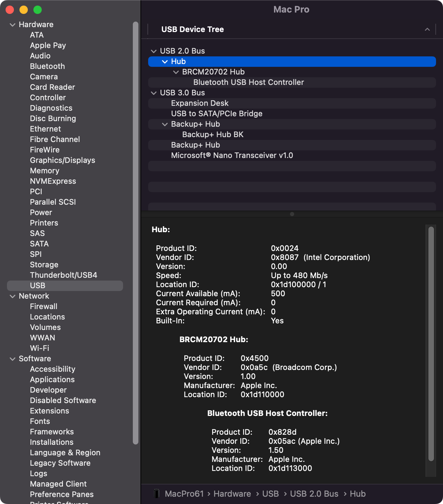Collapse the selected Hub disclosure chevron

165,62
